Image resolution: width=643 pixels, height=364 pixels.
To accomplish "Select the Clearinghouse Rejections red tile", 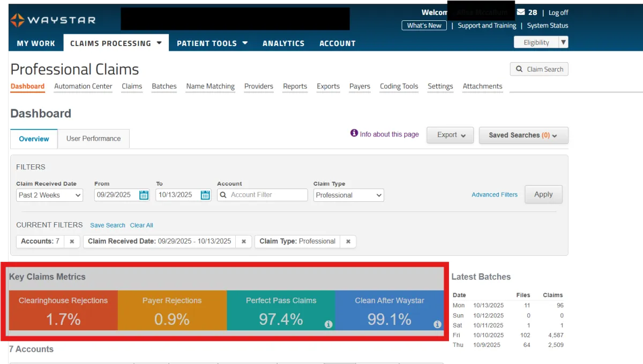I will pos(63,310).
